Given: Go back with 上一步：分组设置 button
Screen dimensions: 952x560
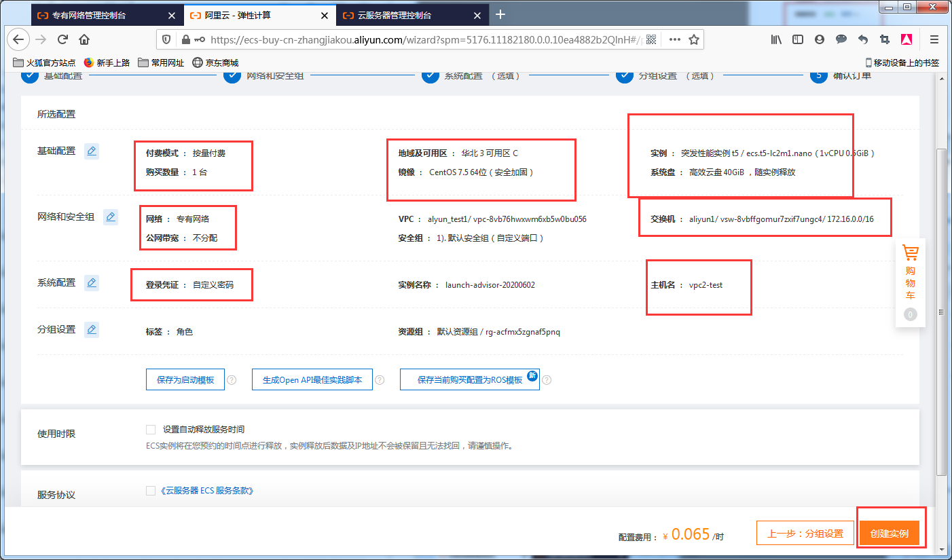Looking at the screenshot, I should point(805,534).
